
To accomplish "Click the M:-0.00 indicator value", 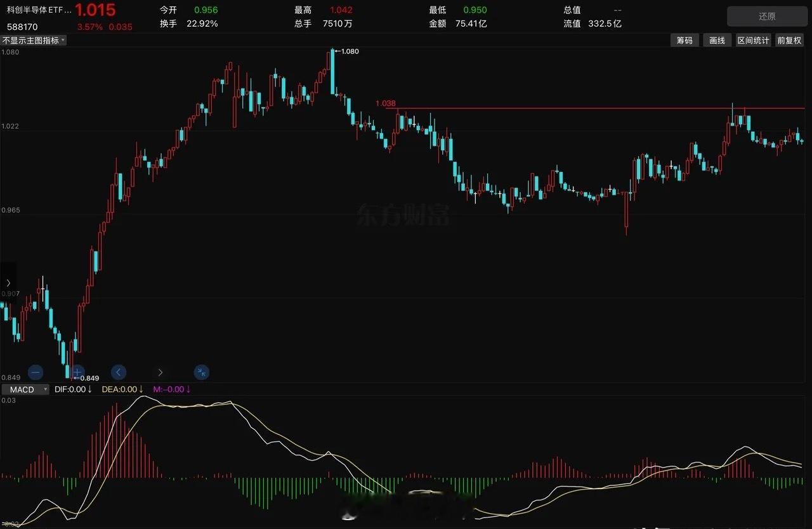I will tap(170, 389).
